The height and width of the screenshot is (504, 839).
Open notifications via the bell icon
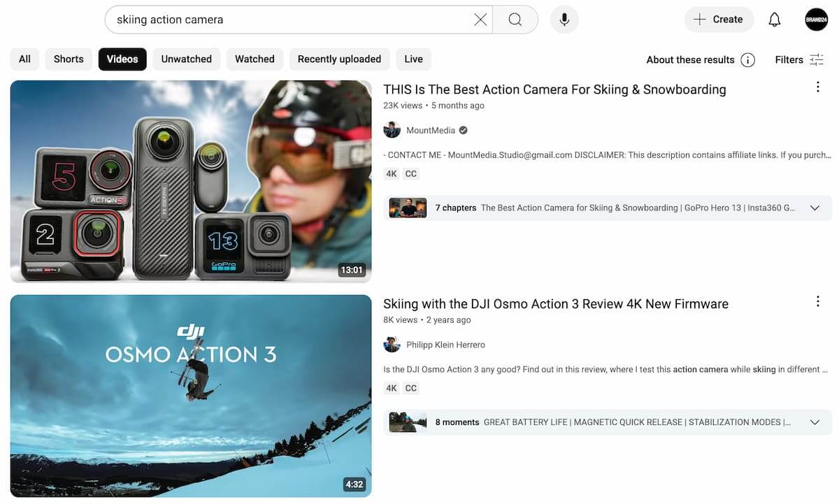[x=774, y=19]
